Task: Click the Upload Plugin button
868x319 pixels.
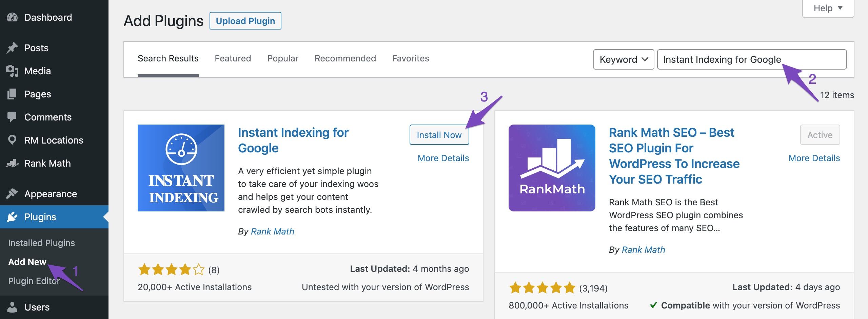Action: [x=245, y=21]
